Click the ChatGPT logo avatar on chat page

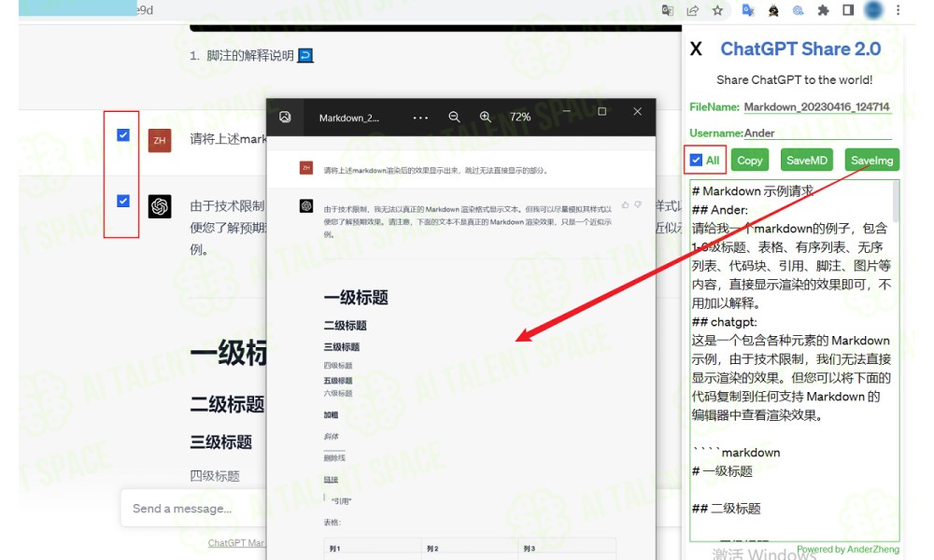160,206
